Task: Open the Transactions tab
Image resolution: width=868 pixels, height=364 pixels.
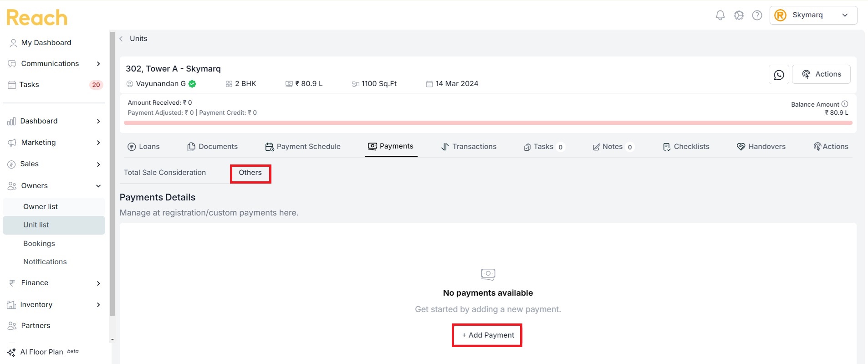Action: tap(469, 147)
